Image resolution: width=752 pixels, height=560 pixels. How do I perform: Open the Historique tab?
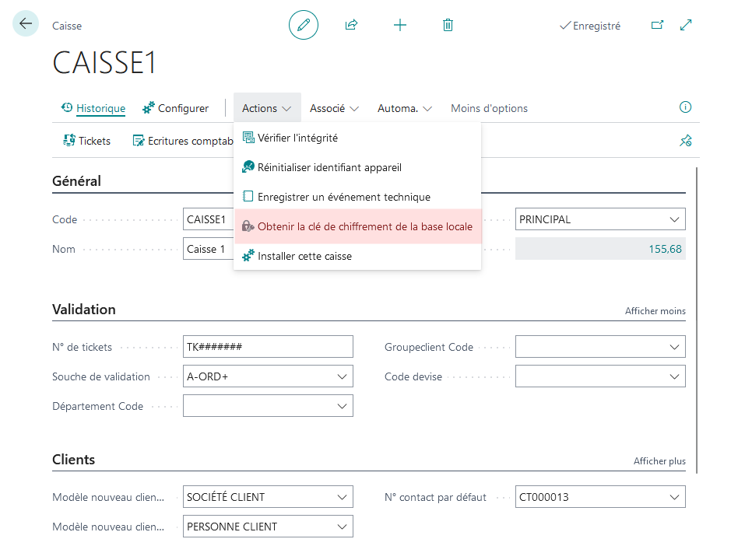tap(100, 108)
